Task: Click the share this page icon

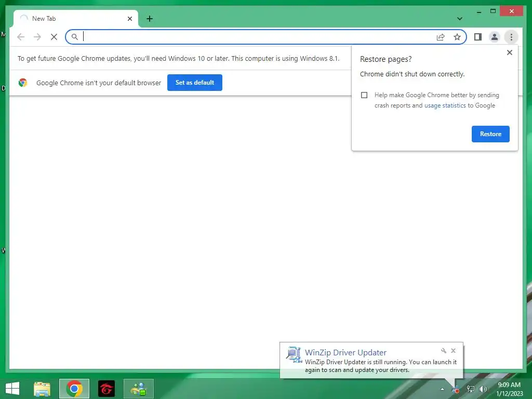Action: pos(441,37)
